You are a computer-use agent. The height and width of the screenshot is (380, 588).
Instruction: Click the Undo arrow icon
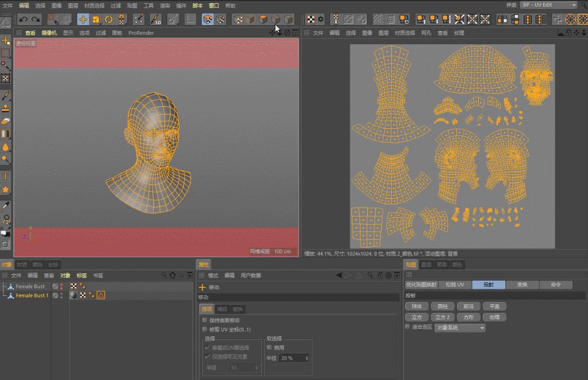point(23,19)
